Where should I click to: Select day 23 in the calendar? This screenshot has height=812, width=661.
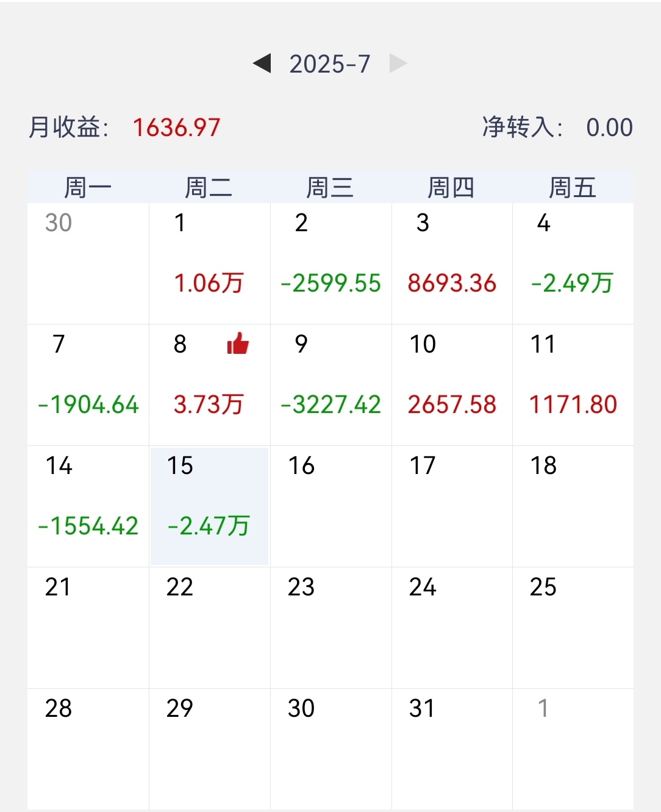330,628
